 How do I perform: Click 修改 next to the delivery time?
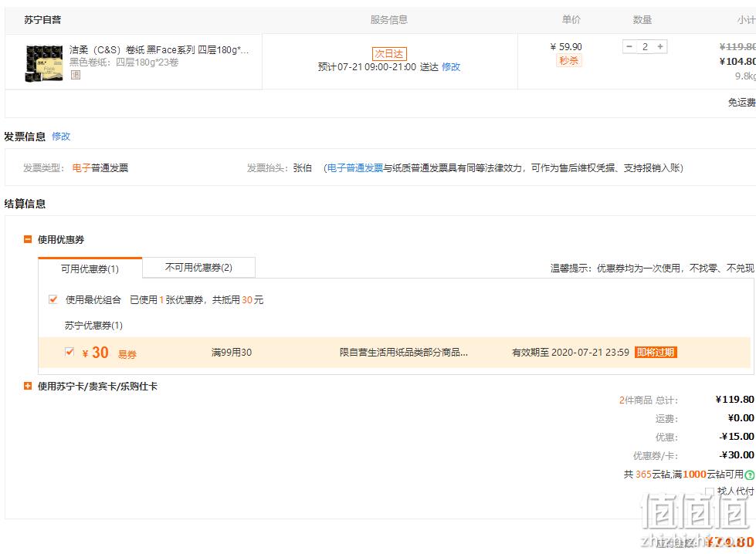(451, 67)
